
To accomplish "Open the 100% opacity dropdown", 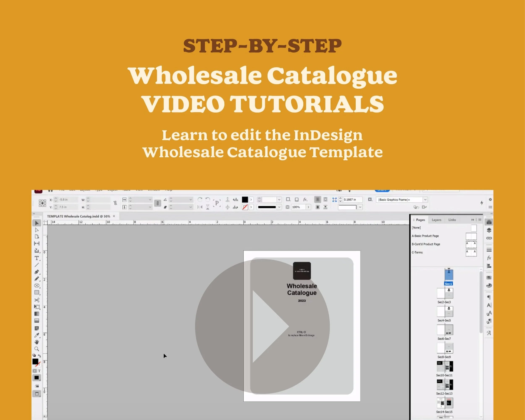I will point(308,207).
